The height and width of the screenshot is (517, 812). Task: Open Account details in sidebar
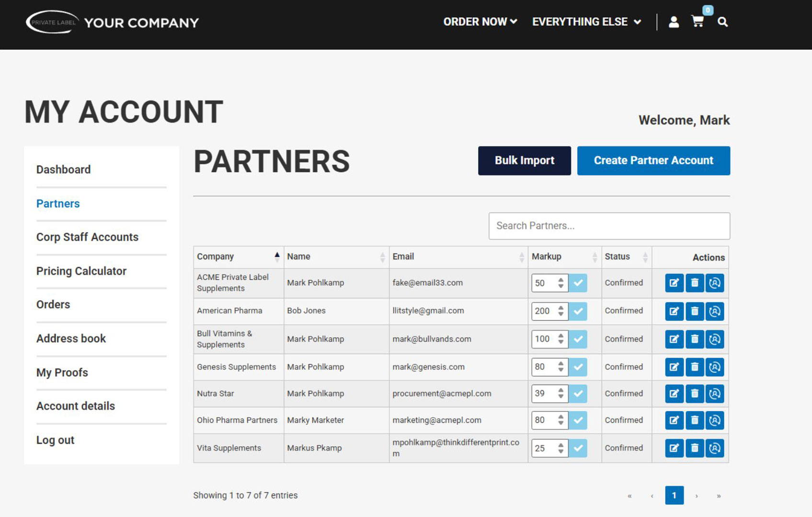(x=76, y=406)
